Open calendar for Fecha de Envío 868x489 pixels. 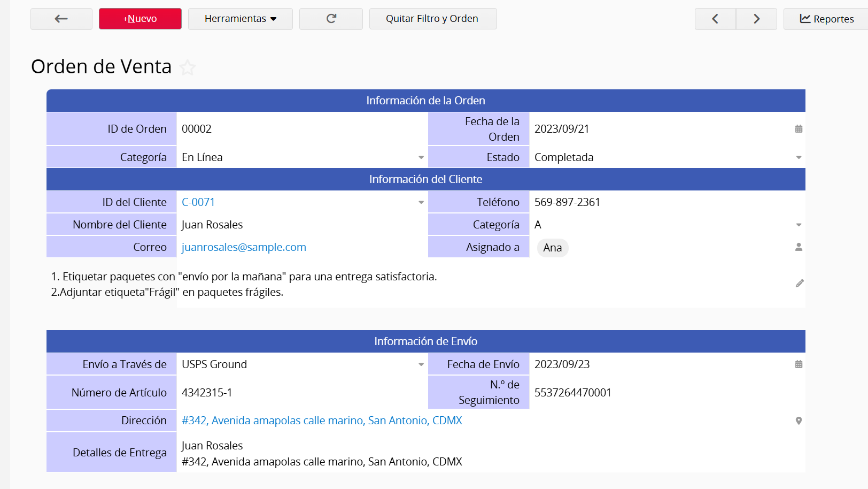tap(799, 364)
